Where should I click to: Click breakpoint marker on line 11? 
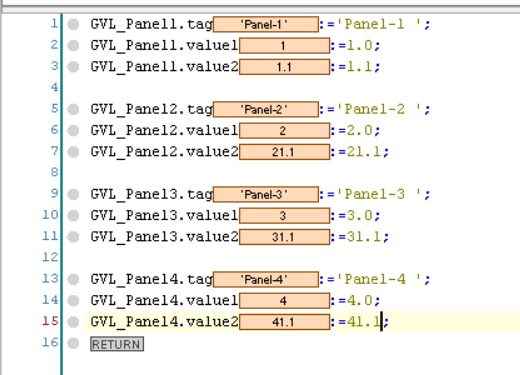click(x=73, y=237)
